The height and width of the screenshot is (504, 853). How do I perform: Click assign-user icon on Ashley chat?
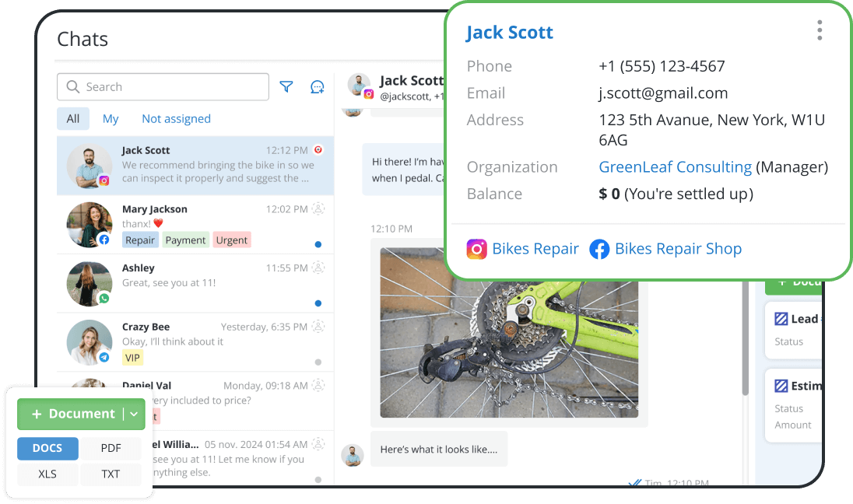[318, 268]
